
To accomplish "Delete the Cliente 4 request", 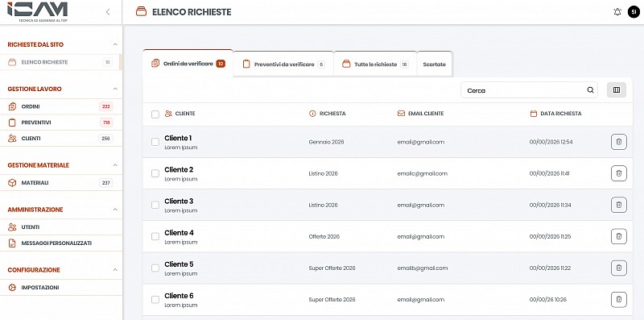I will click(x=619, y=236).
